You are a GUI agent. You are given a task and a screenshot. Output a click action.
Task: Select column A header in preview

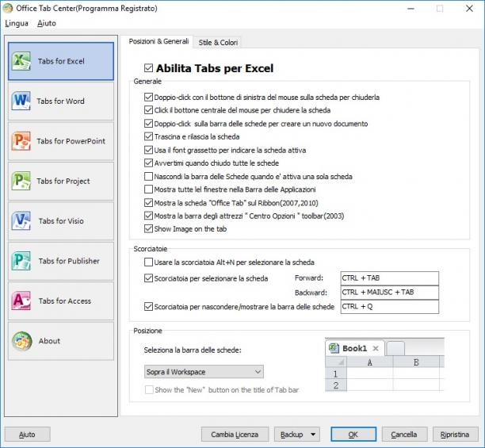[x=370, y=362]
